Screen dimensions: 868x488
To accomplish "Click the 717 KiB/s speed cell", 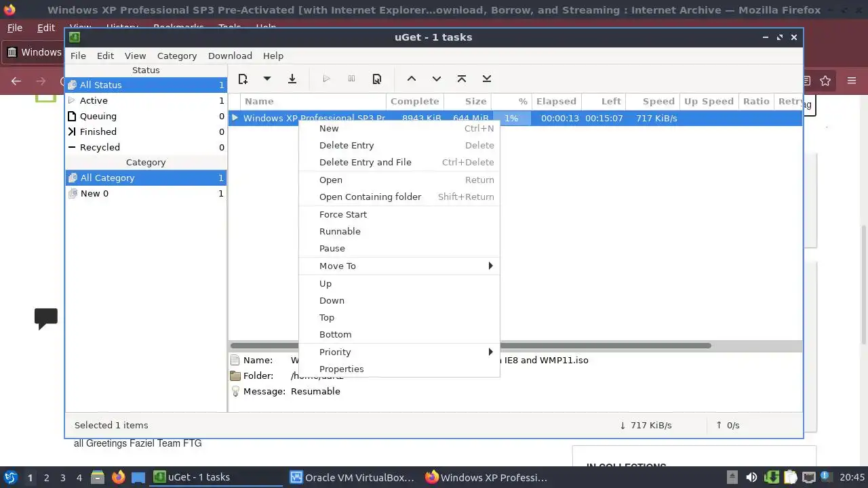I will tap(656, 118).
